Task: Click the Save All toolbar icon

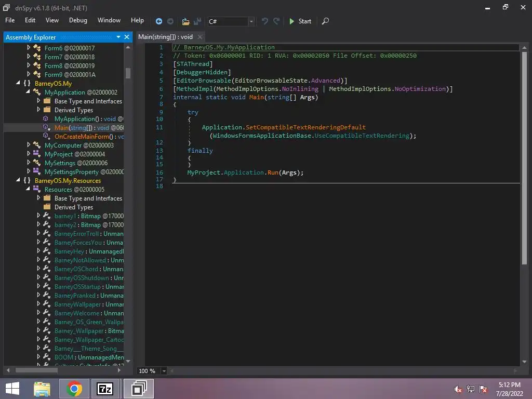Action: click(x=197, y=21)
